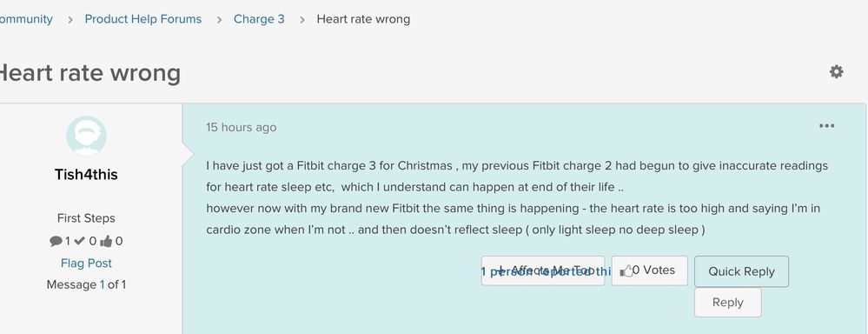Go to the Charge 3 breadcrumb link

point(259,19)
